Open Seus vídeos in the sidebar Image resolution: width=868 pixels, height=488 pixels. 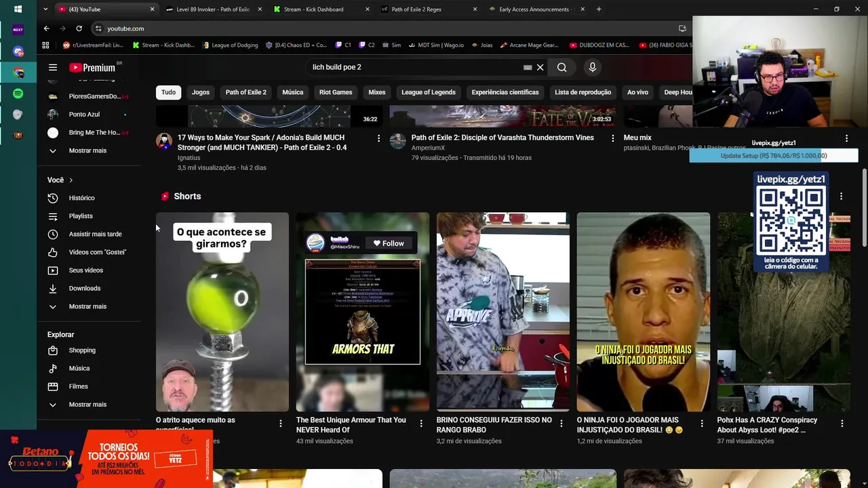85,270
